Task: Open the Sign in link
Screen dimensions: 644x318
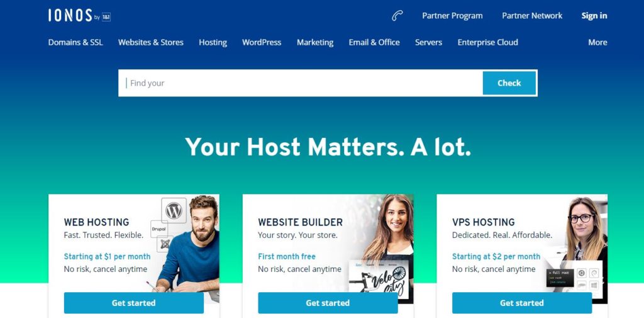Action: click(594, 16)
